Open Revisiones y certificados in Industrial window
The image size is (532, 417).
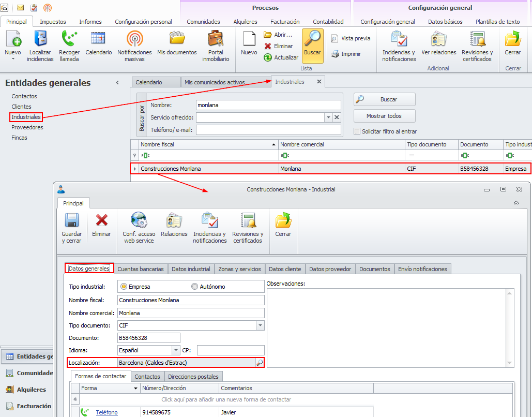[248, 221]
